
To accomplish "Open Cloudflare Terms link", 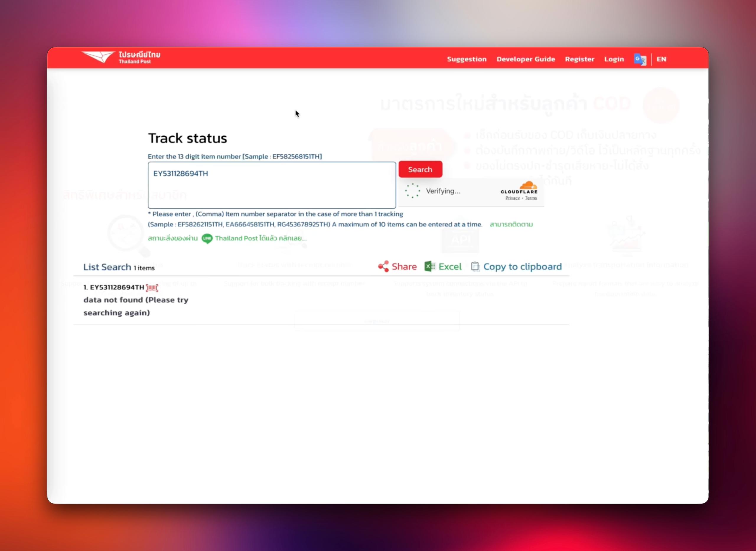I will point(531,198).
